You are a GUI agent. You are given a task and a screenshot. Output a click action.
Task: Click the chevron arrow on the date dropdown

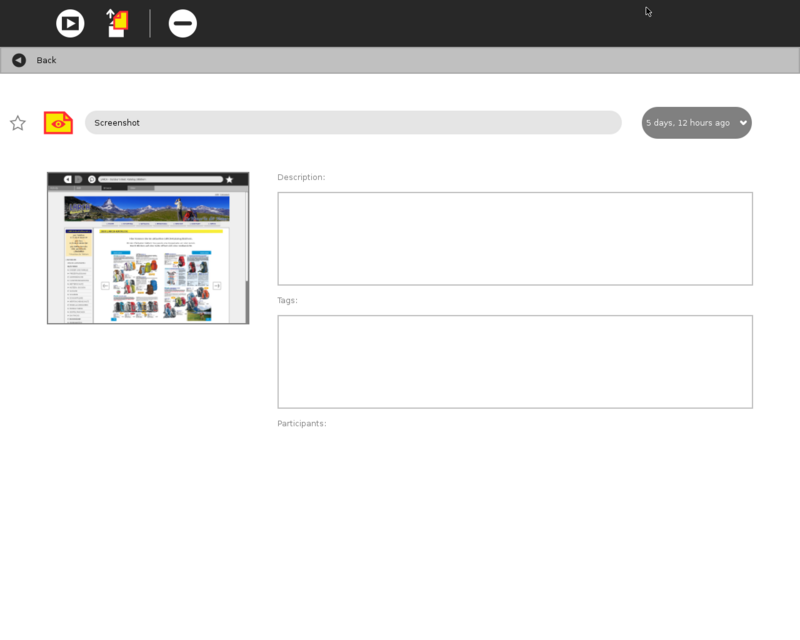tap(743, 123)
